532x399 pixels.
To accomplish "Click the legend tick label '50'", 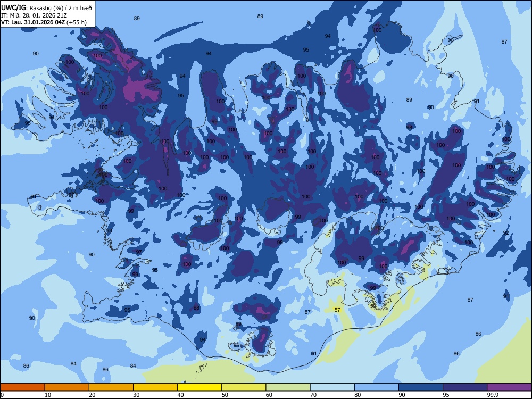I will [225, 395].
